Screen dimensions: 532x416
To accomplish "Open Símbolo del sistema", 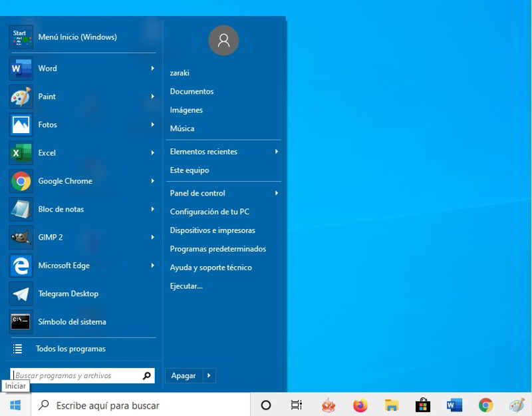I will tap(71, 322).
